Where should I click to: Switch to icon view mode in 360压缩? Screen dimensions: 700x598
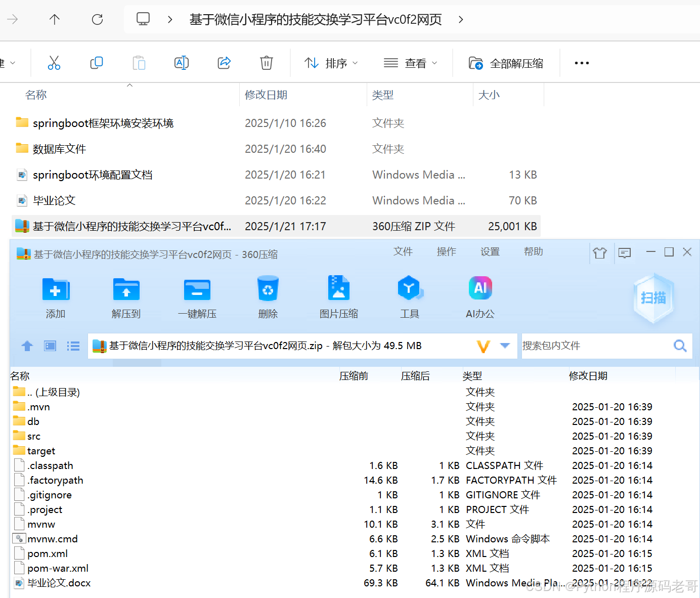click(50, 346)
